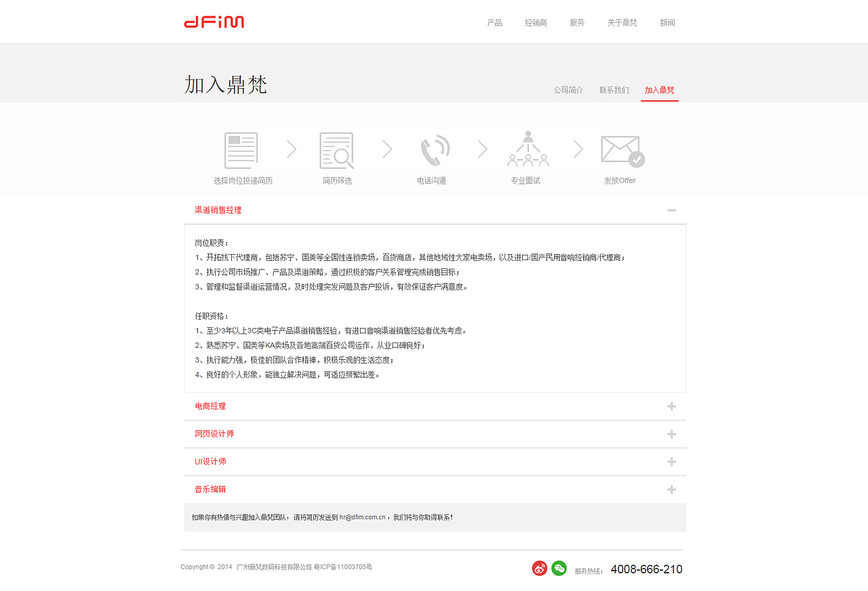The width and height of the screenshot is (868, 591).
Task: Click the arrow after the resume document icon
Action: coord(292,149)
